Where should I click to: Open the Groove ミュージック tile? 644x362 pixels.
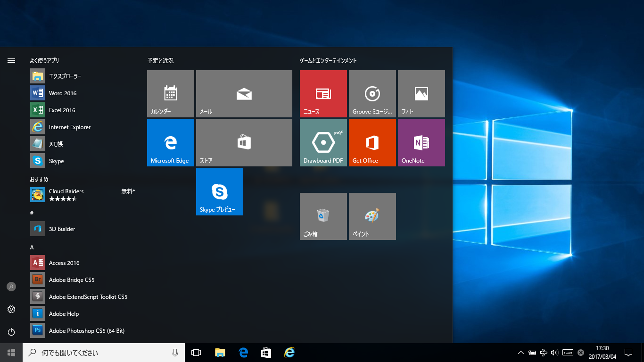tap(372, 94)
